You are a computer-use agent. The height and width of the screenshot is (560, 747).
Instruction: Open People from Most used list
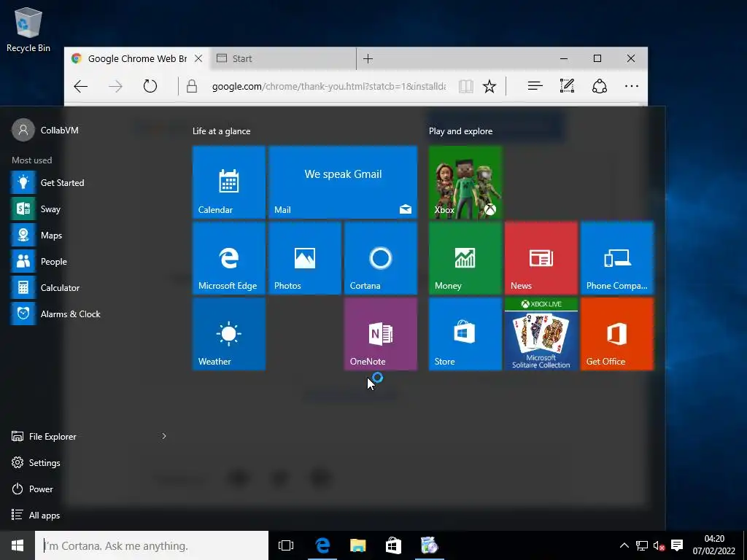click(x=90, y=261)
